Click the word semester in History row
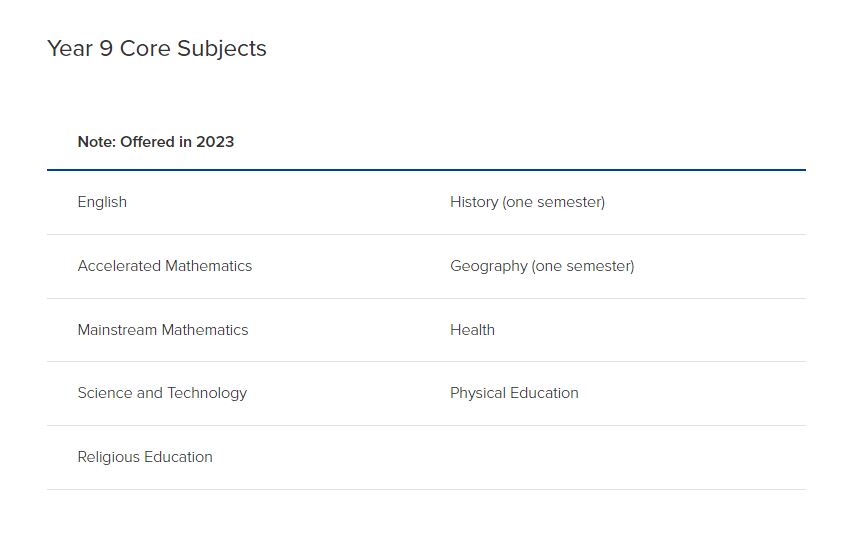Viewport: 858px width, 545px height. point(569,202)
